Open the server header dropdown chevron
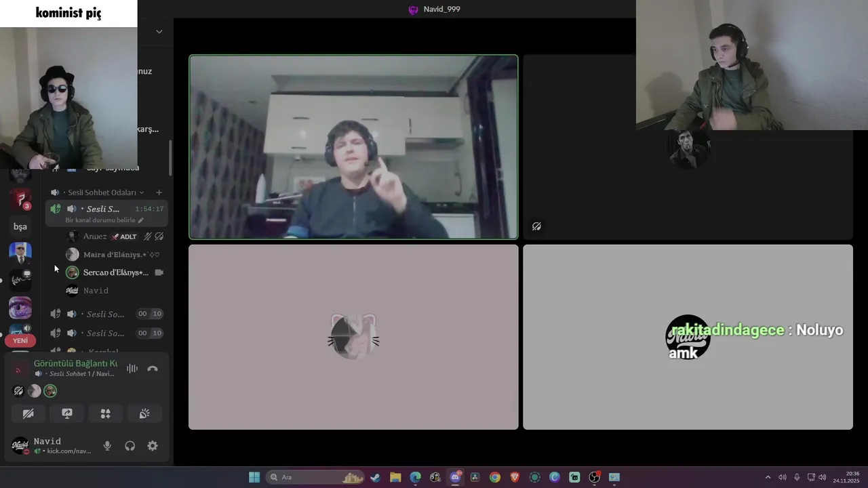Image resolution: width=868 pixels, height=488 pixels. click(x=159, y=31)
